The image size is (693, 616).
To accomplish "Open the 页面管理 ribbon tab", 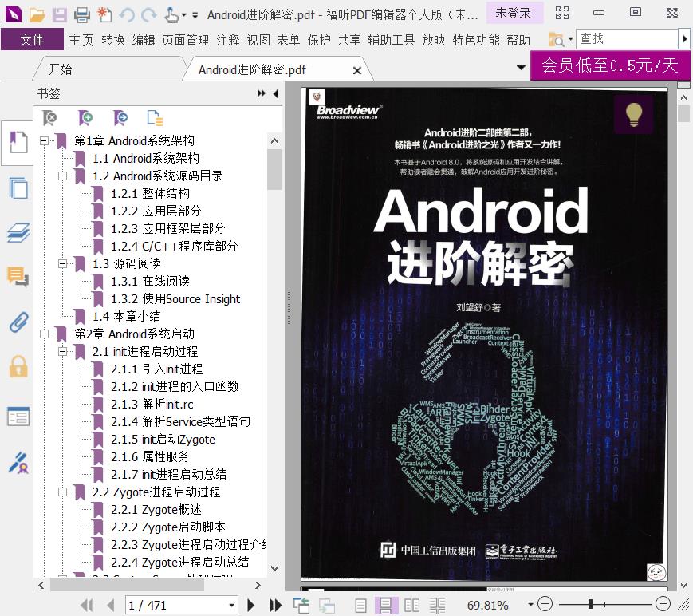I will tap(186, 40).
